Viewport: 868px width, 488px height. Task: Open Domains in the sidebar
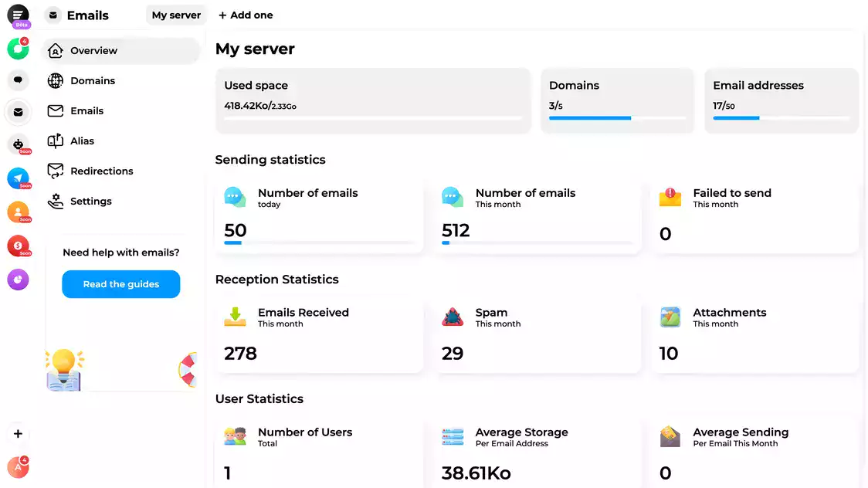coord(120,81)
